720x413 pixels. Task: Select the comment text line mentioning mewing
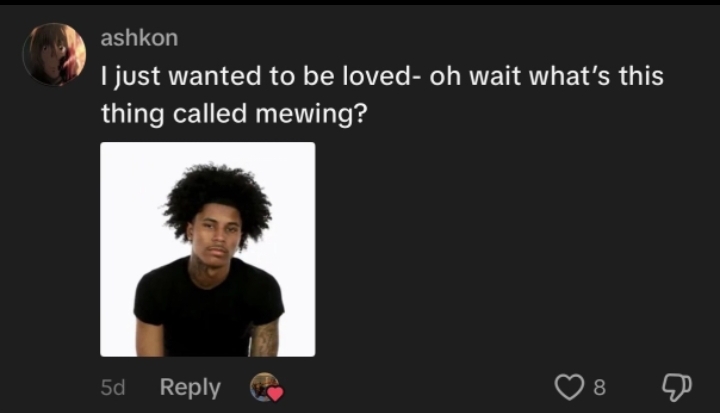pos(234,113)
